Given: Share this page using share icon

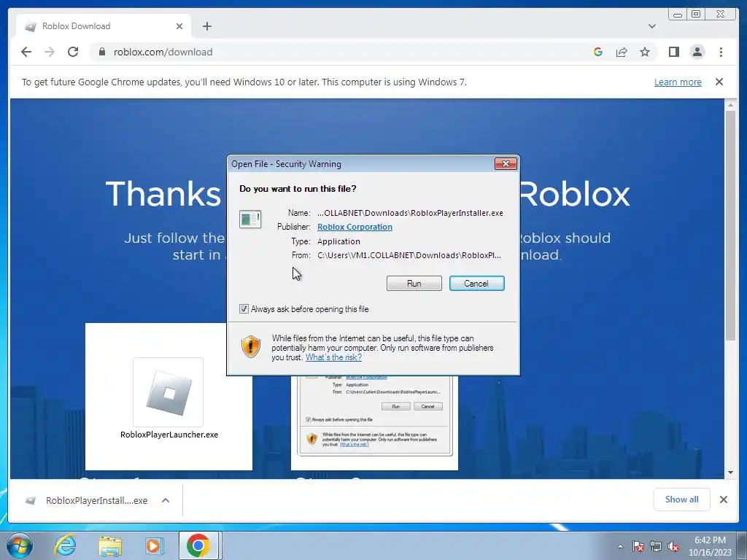Looking at the screenshot, I should click(x=622, y=52).
